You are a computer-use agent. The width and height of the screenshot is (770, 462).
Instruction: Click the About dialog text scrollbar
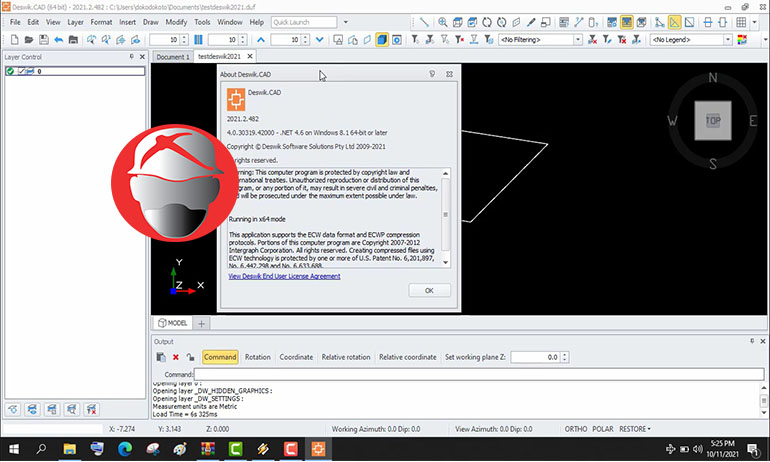[x=445, y=217]
